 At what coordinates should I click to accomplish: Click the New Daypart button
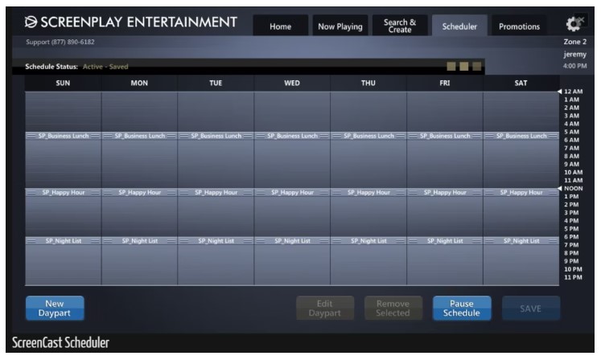coord(55,308)
